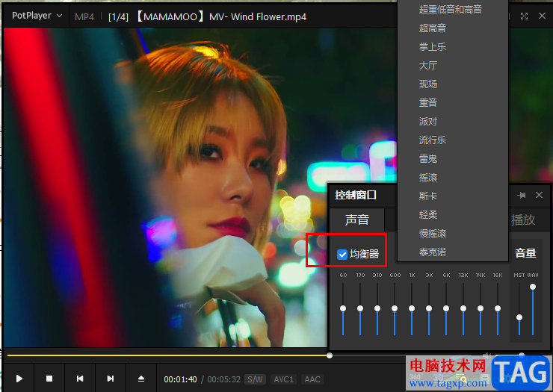553x392 pixels.
Task: Click the 310 Hz equalizer slider
Action: pos(377,308)
